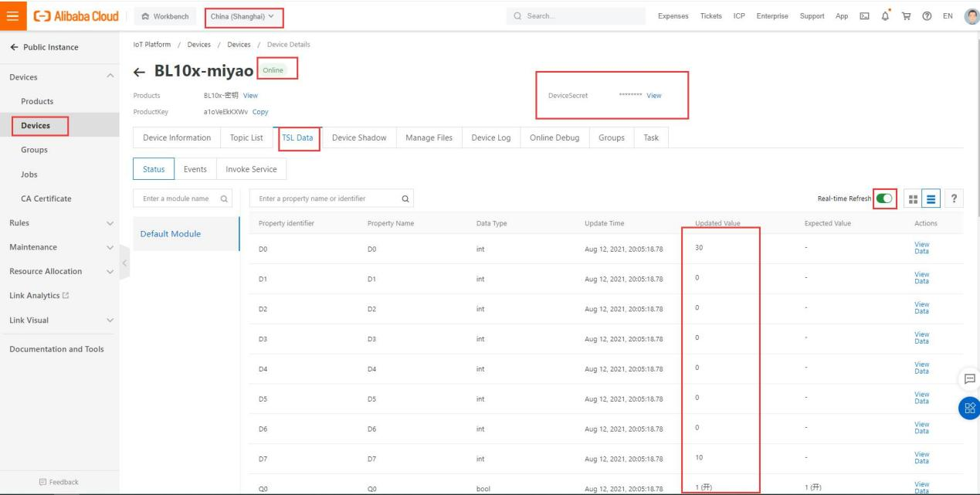
Task: Open the Device Shadow tab
Action: click(359, 137)
